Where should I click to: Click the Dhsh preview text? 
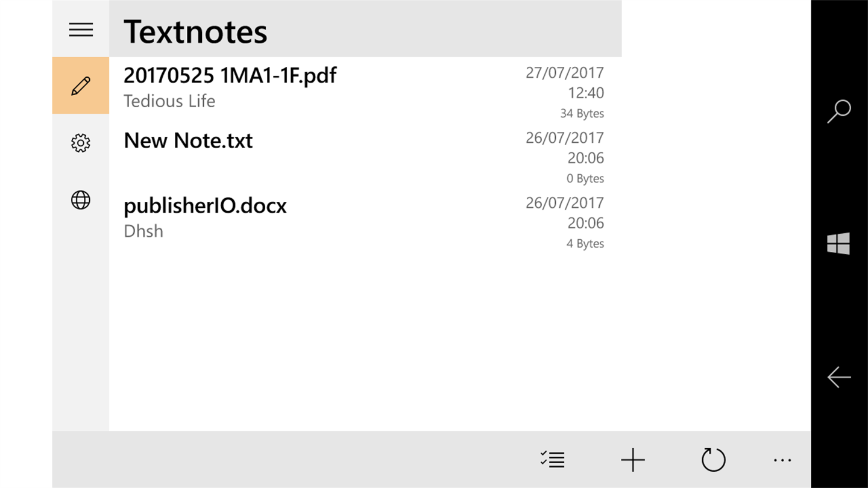143,231
